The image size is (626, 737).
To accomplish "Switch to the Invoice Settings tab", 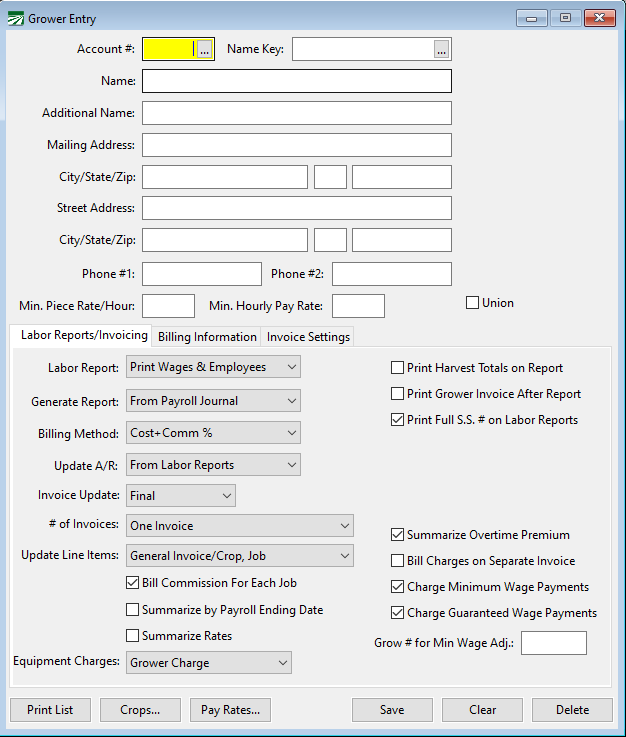I will point(308,337).
